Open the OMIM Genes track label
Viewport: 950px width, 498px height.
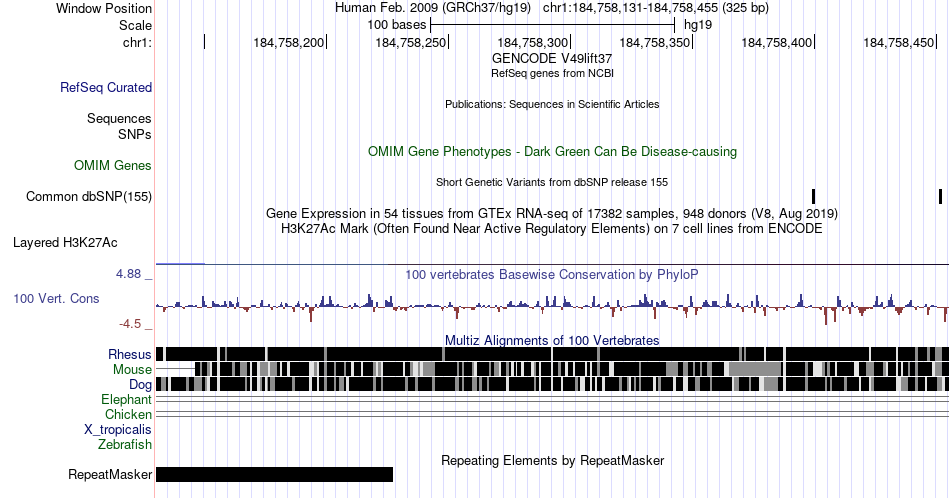[x=113, y=165]
